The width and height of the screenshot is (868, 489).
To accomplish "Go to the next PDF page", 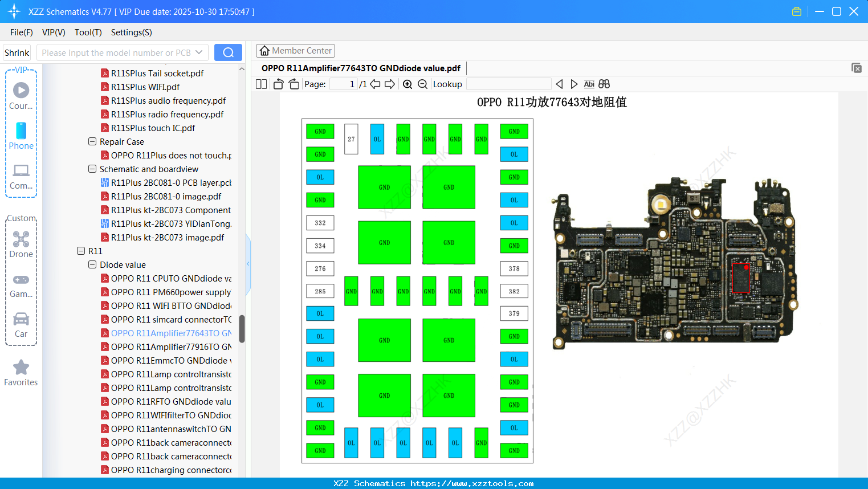I will tap(390, 84).
